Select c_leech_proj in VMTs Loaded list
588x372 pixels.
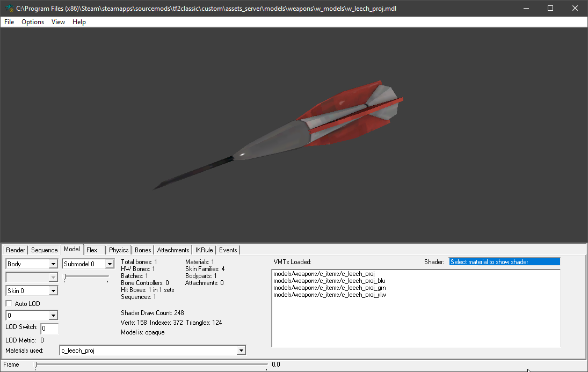[x=324, y=274]
